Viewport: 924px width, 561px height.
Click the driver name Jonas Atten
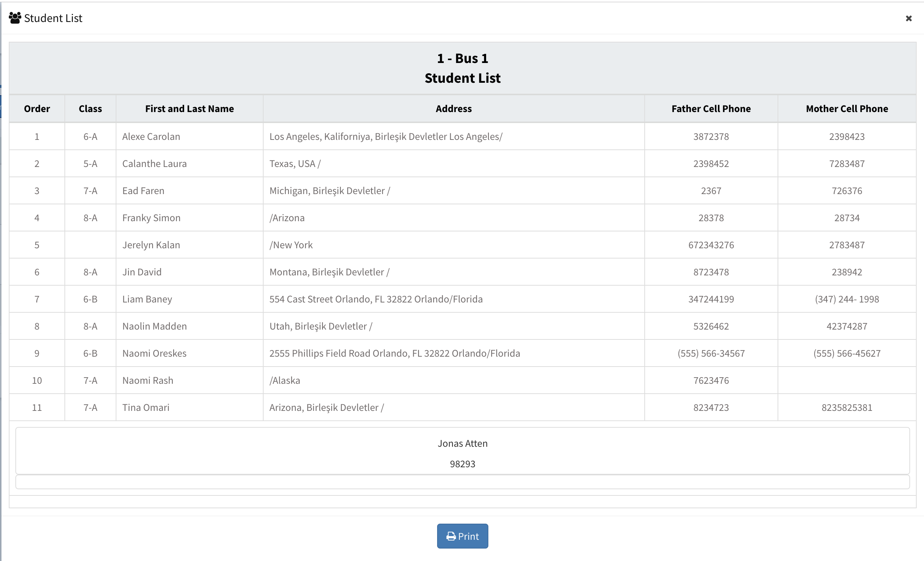click(462, 443)
